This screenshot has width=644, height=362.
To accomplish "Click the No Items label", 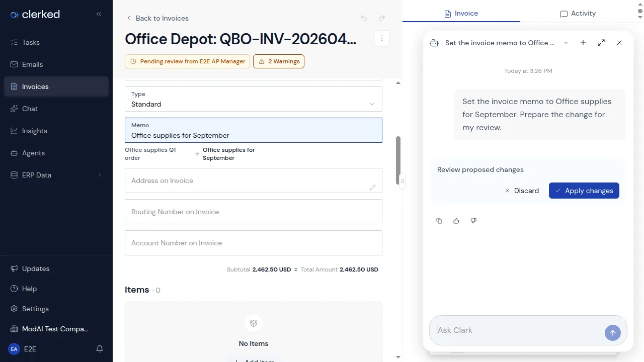I will 254,343.
